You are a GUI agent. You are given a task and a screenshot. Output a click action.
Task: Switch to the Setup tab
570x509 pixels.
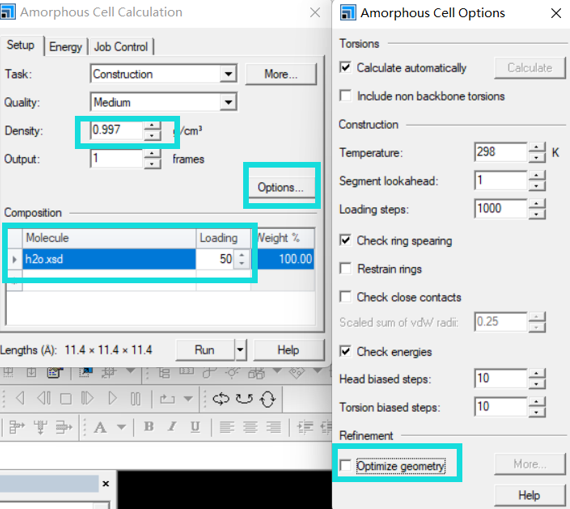point(21,45)
